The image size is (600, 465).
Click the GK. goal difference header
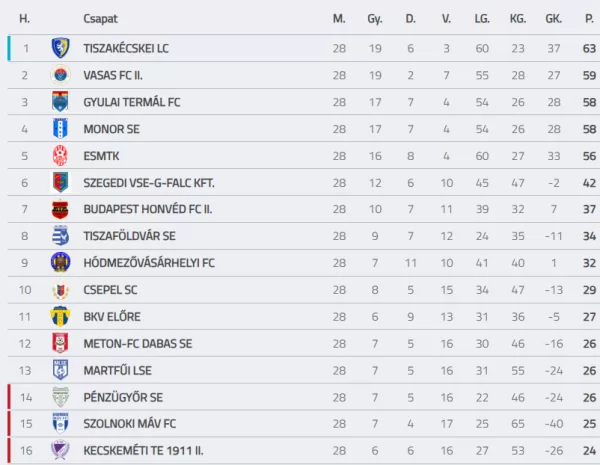553,18
